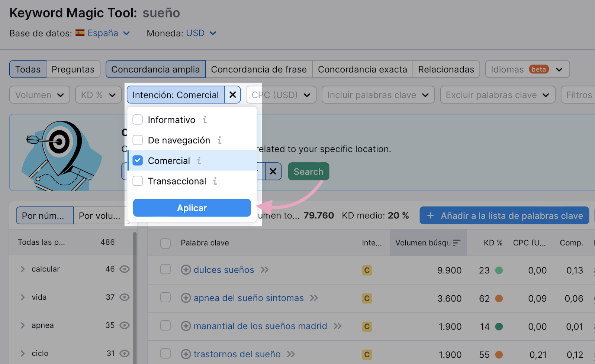Viewport: 595px width, 364px height.
Task: Click the Aplicar button
Action: [x=192, y=208]
